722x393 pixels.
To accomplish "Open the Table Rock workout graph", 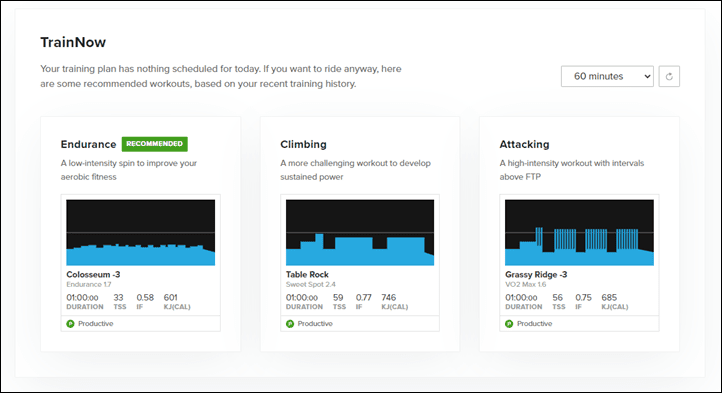I will [x=360, y=232].
